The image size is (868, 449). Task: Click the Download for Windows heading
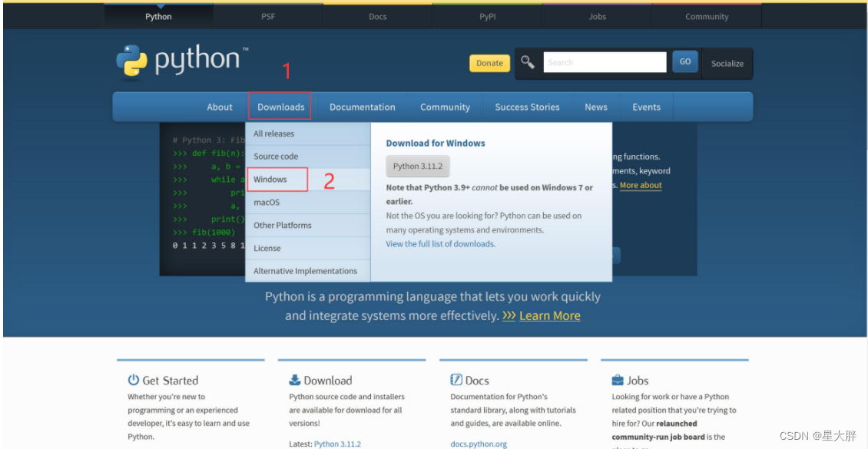coord(436,144)
